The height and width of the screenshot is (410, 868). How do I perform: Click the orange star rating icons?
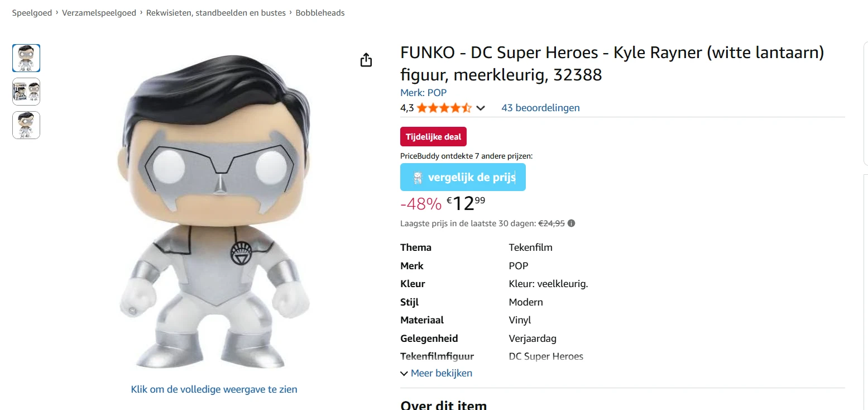click(x=444, y=108)
